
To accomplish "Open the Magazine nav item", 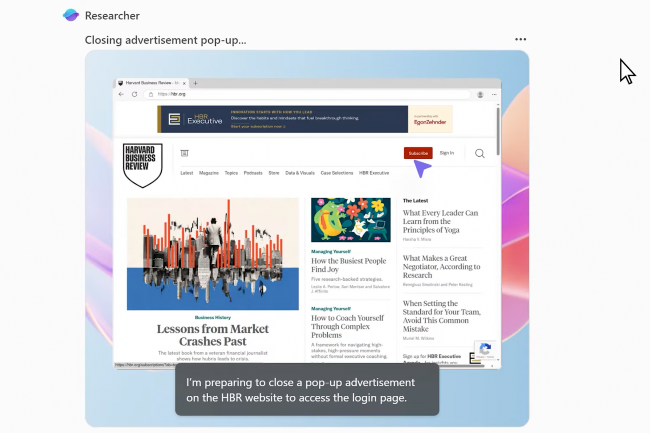I will click(x=208, y=173).
